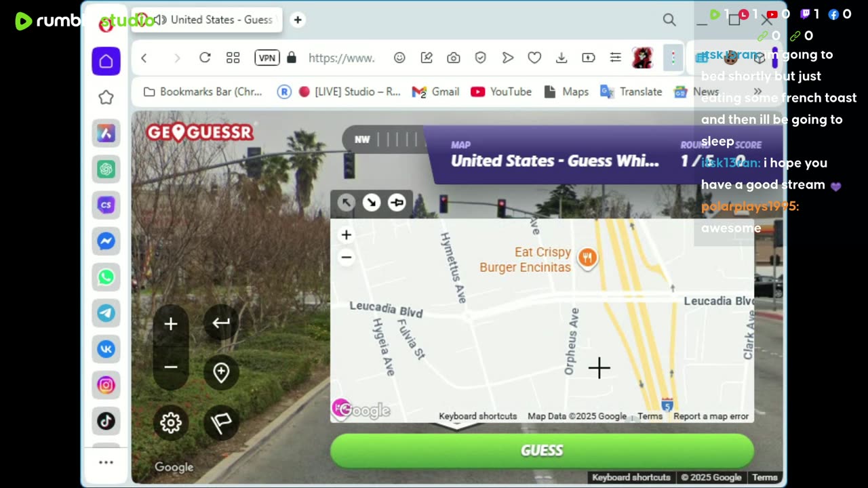Click the URL address field
This screenshot has width=868, height=488.
pos(341,58)
